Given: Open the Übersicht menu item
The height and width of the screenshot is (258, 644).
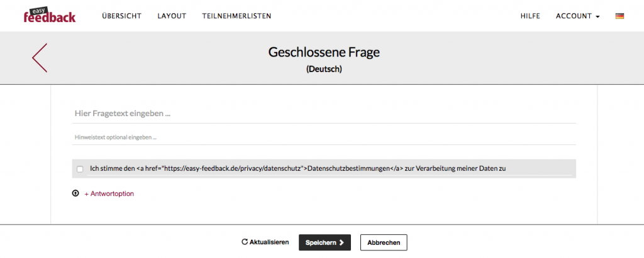Looking at the screenshot, I should [121, 16].
